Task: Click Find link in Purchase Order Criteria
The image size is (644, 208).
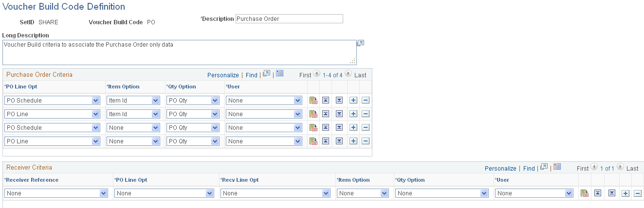Action: pos(251,75)
